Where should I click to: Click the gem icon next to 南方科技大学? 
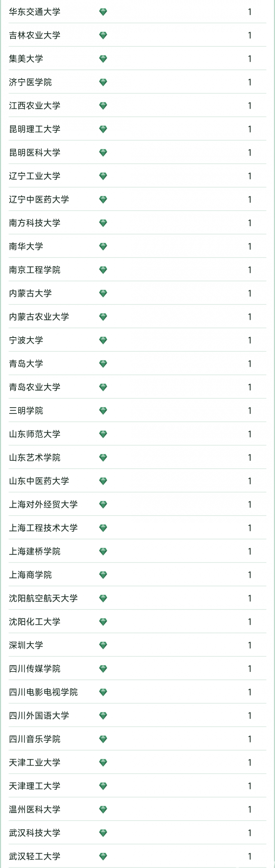(103, 223)
